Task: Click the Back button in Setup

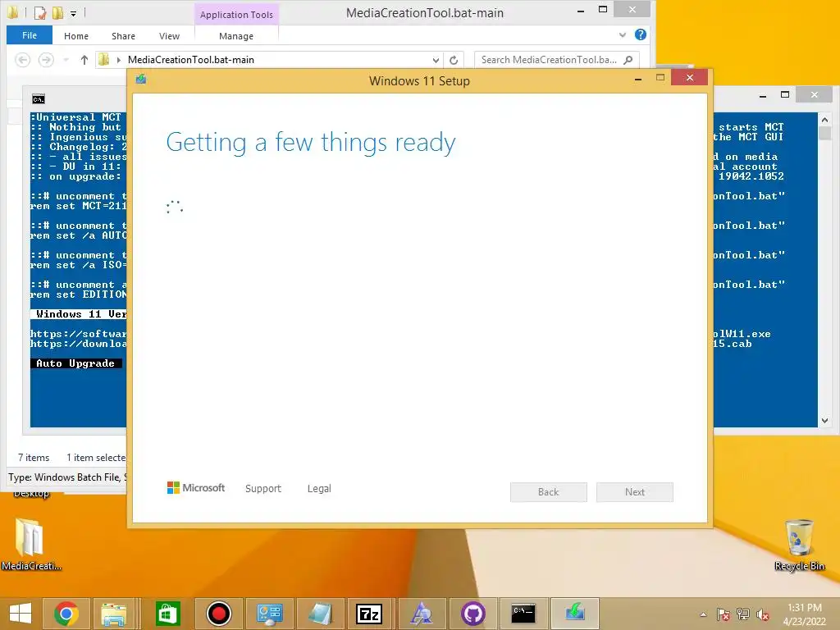Action: [x=549, y=492]
